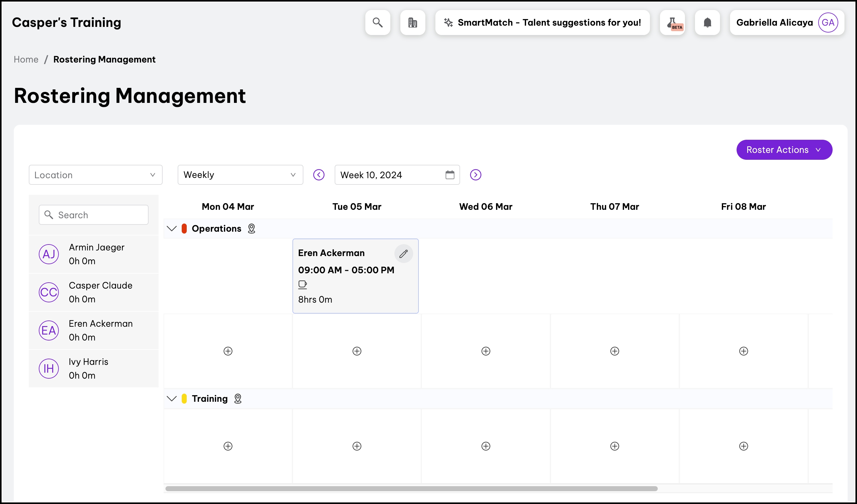Add Training shift on Thu 07 Mar
Screen dimensions: 857x504
pyautogui.click(x=615, y=446)
